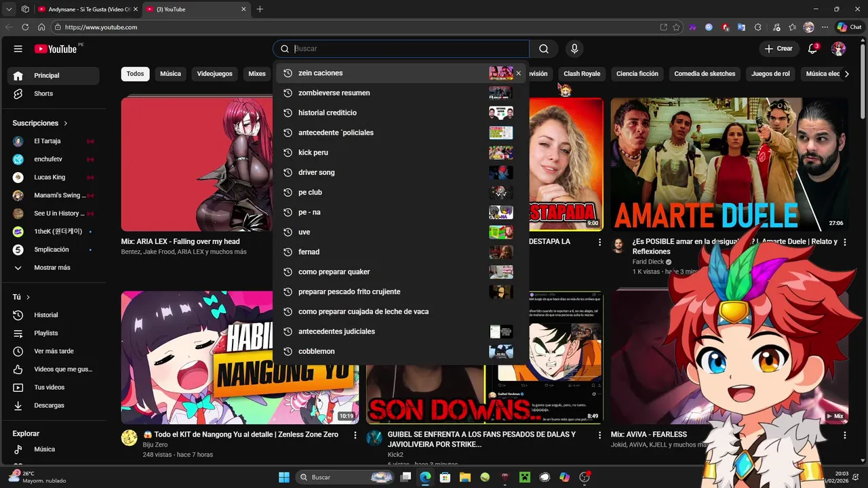Screen dimensions: 868x488
Task: Start a voice search with the microphone
Action: click(x=574, y=49)
